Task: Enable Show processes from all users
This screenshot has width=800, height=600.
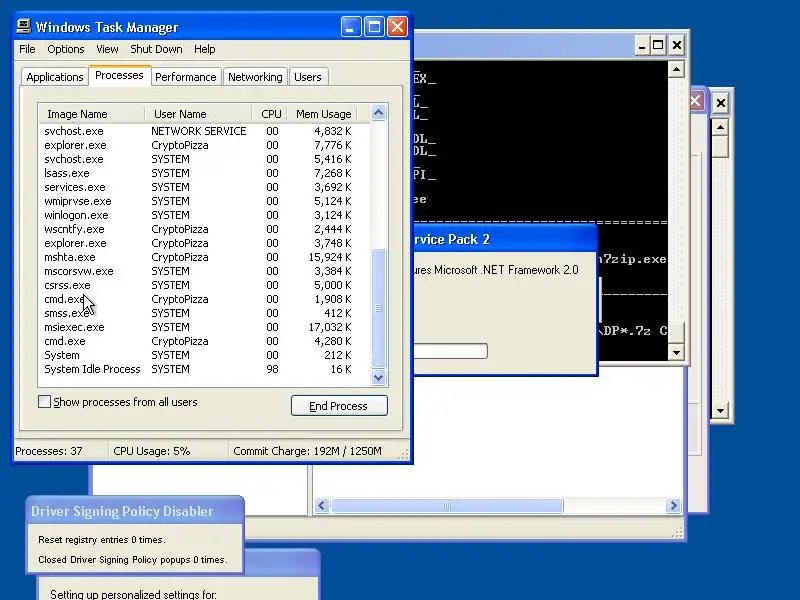Action: (44, 402)
